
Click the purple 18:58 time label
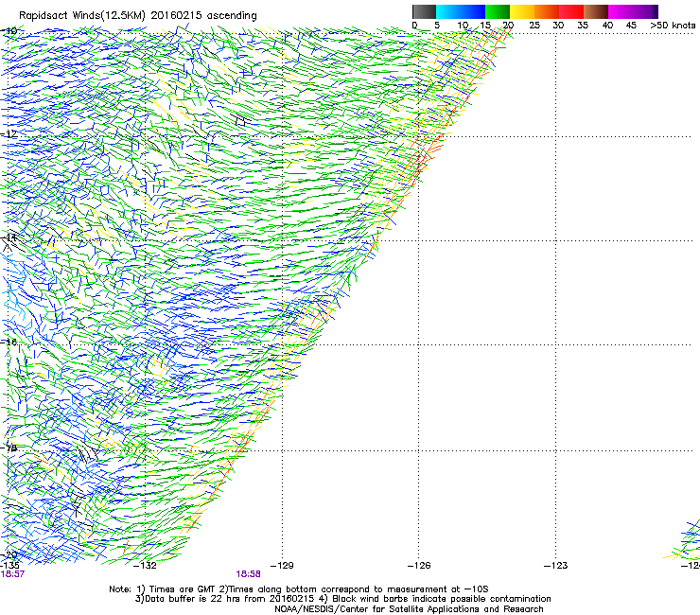pyautogui.click(x=248, y=574)
